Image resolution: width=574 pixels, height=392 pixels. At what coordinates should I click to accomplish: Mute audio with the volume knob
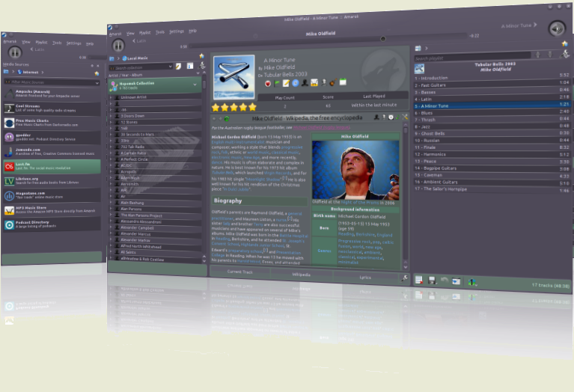click(x=557, y=28)
